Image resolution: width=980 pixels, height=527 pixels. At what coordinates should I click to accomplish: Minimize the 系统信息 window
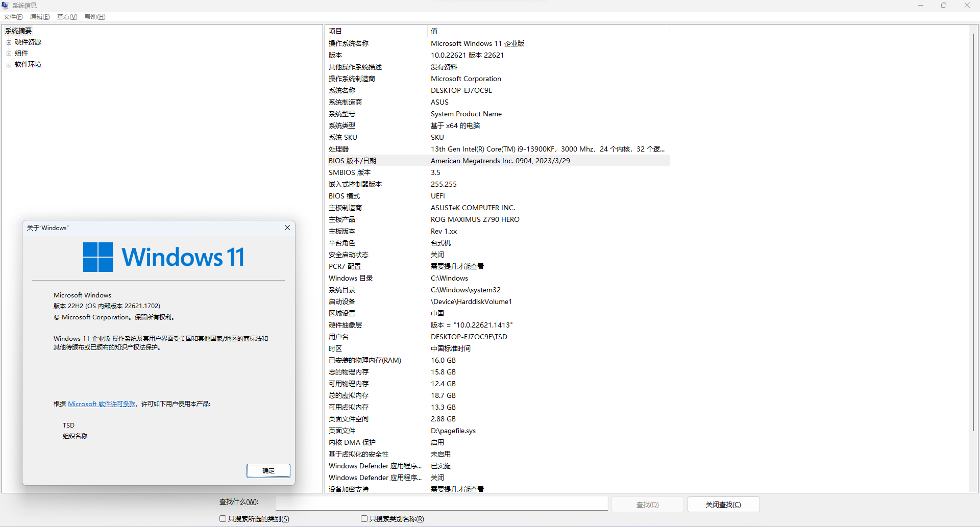pos(921,5)
